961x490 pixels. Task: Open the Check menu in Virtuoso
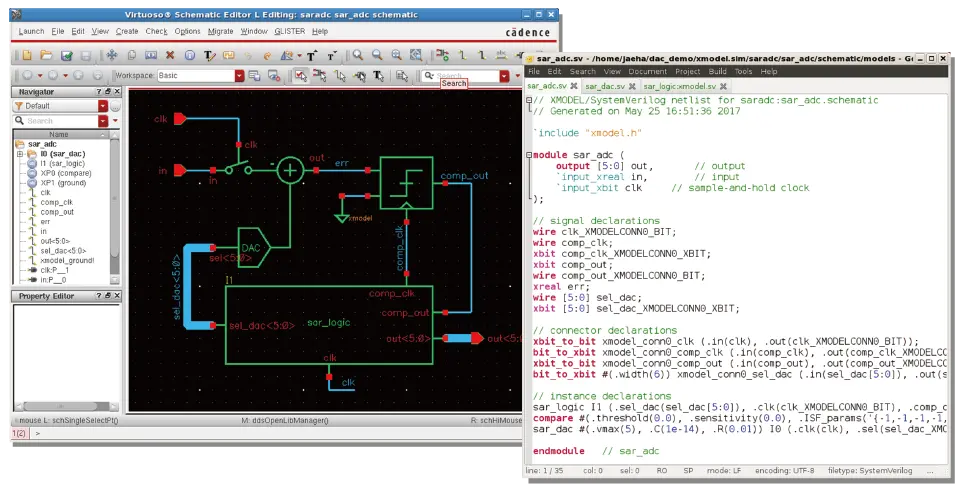pyautogui.click(x=156, y=31)
